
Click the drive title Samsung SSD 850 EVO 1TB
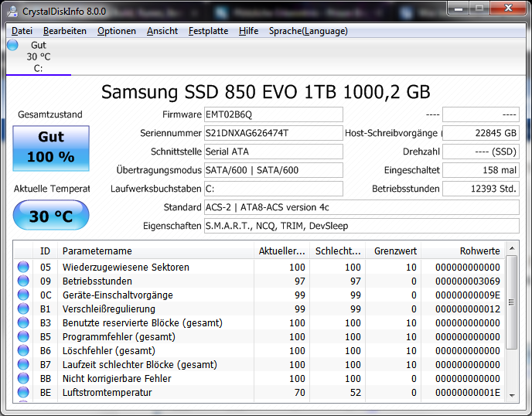266,92
